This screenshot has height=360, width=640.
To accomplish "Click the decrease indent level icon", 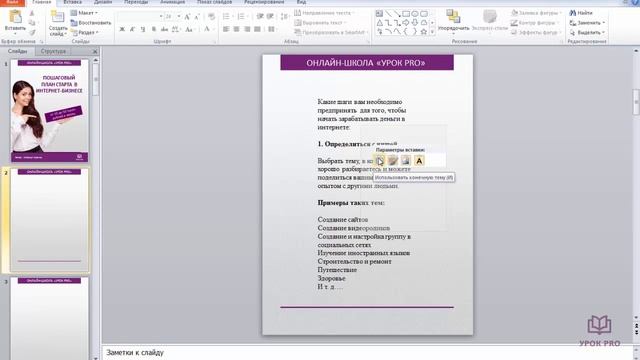I will (x=260, y=17).
